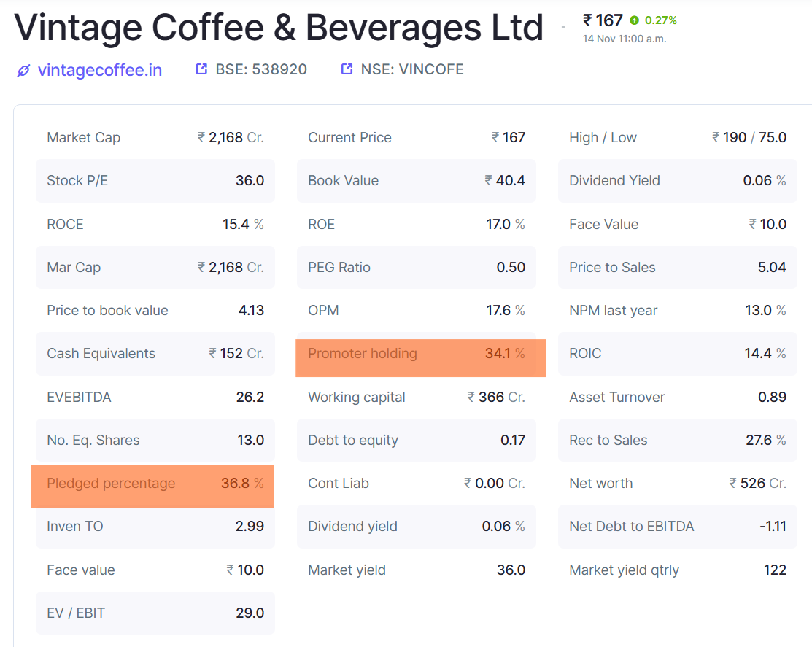Click the Cont Liab ₹ 0.00 Cr. row

tap(417, 484)
